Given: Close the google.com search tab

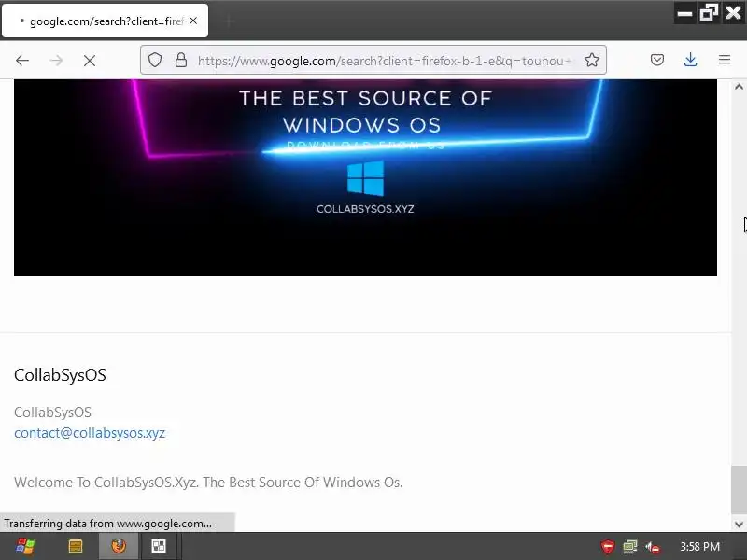Looking at the screenshot, I should coord(193,21).
